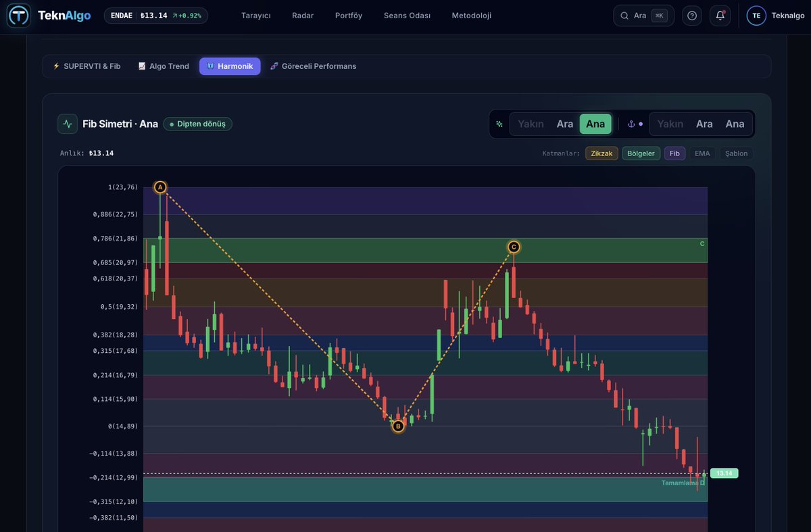811x532 pixels.
Task: Select the Harmonik tab
Action: (x=230, y=66)
